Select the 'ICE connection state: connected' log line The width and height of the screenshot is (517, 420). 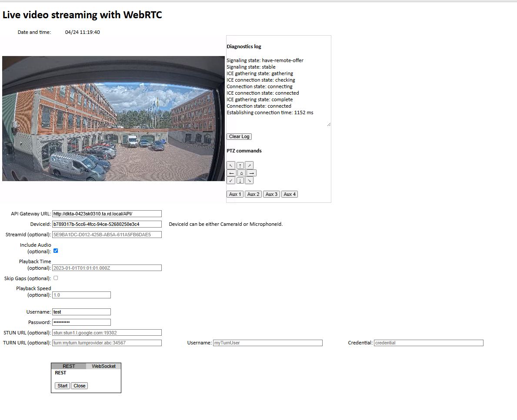(263, 93)
